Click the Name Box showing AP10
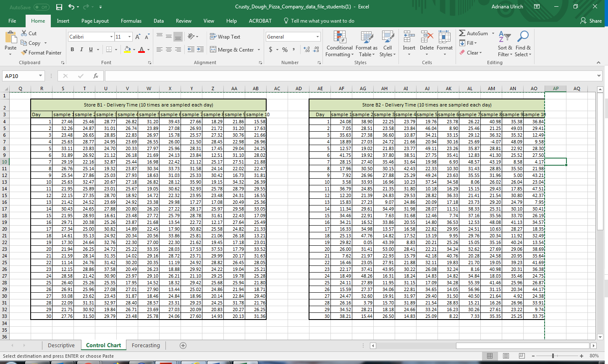The image size is (608, 364). (x=20, y=76)
